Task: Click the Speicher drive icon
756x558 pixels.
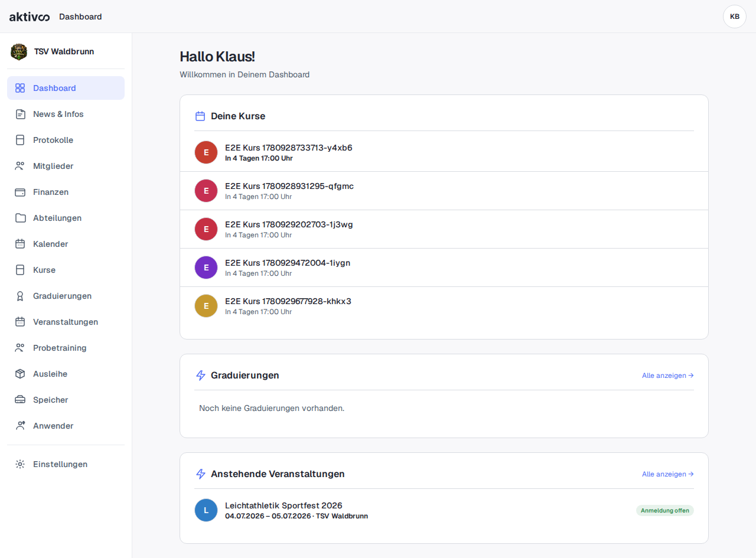Action: 20,400
